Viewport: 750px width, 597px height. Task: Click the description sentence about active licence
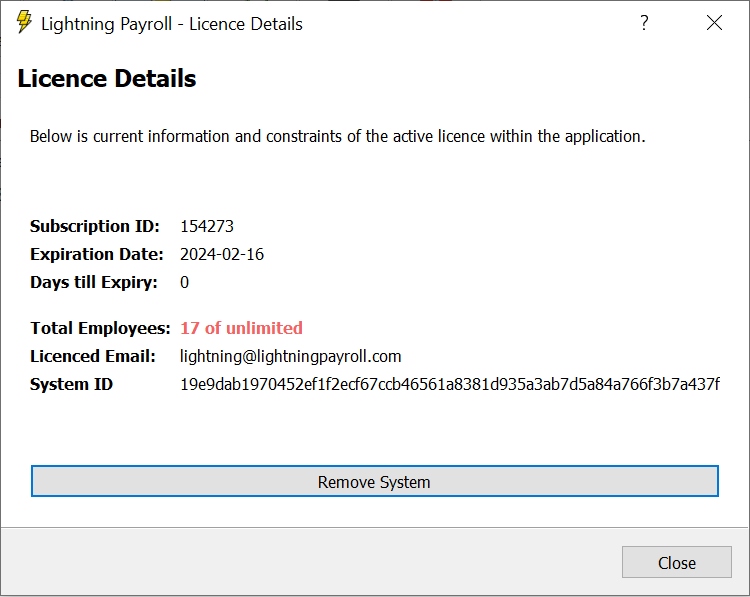coord(338,137)
